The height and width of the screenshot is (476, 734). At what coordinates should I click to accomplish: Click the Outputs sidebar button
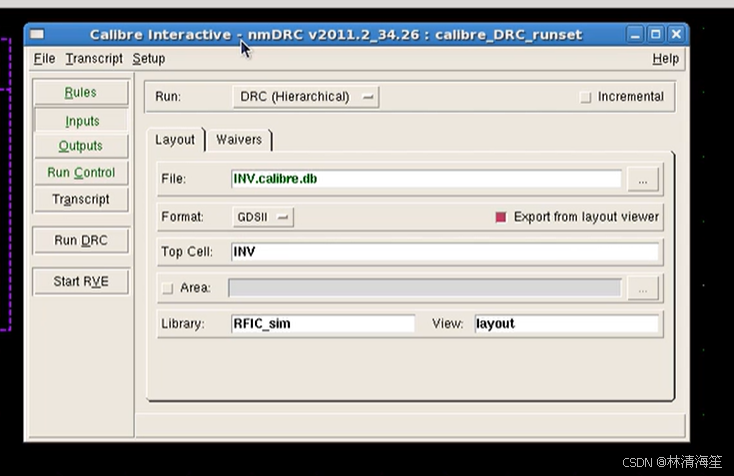[x=81, y=146]
